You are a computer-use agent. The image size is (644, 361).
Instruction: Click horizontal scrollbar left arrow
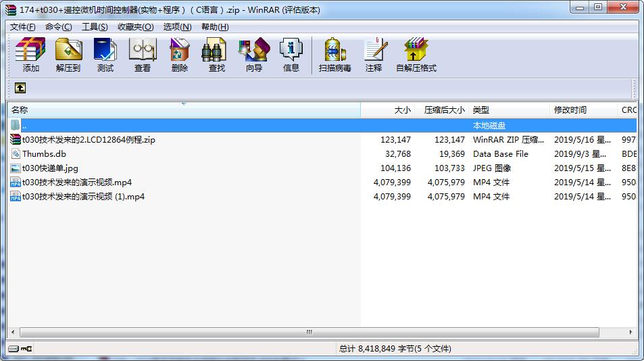(13, 332)
